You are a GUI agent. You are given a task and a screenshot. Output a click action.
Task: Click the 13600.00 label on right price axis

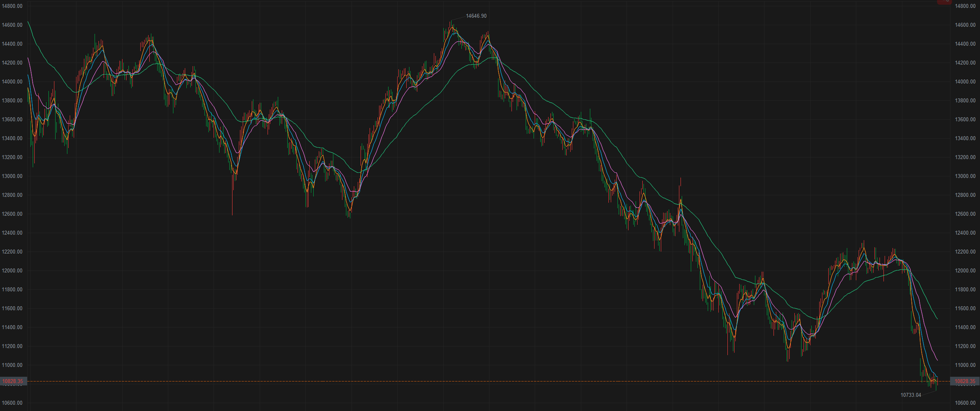coord(965,119)
